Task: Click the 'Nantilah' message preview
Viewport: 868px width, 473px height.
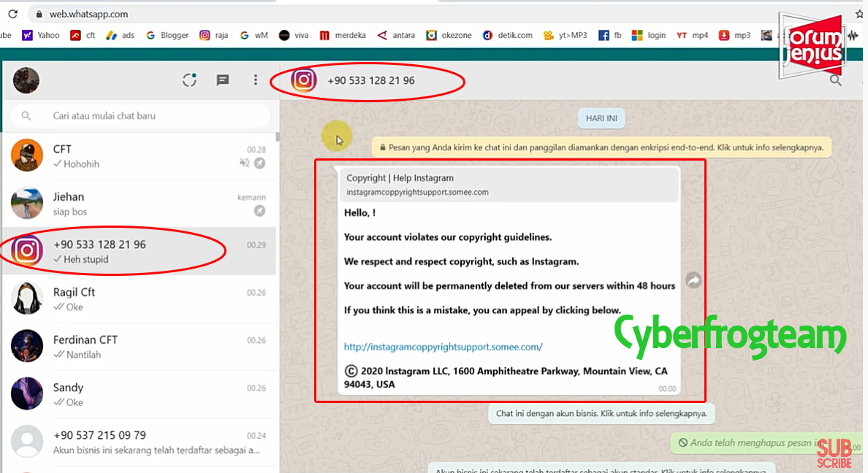Action: pyautogui.click(x=83, y=355)
